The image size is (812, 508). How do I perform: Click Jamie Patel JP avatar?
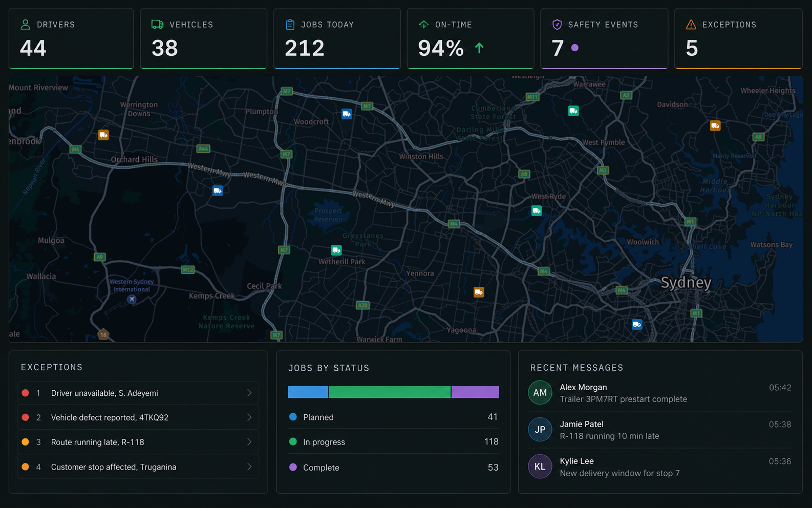(540, 430)
